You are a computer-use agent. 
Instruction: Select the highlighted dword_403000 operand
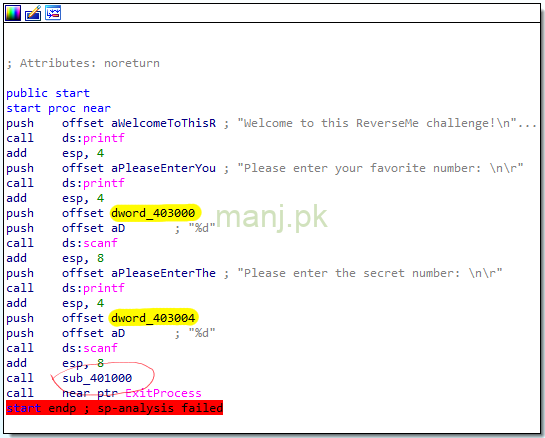pyautogui.click(x=153, y=213)
